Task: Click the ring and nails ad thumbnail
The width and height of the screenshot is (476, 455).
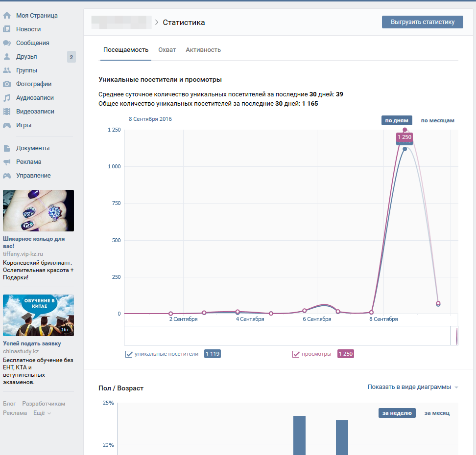Action: (38, 210)
